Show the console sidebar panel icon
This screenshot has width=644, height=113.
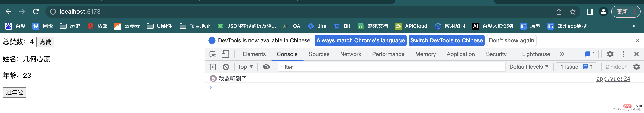pos(212,67)
